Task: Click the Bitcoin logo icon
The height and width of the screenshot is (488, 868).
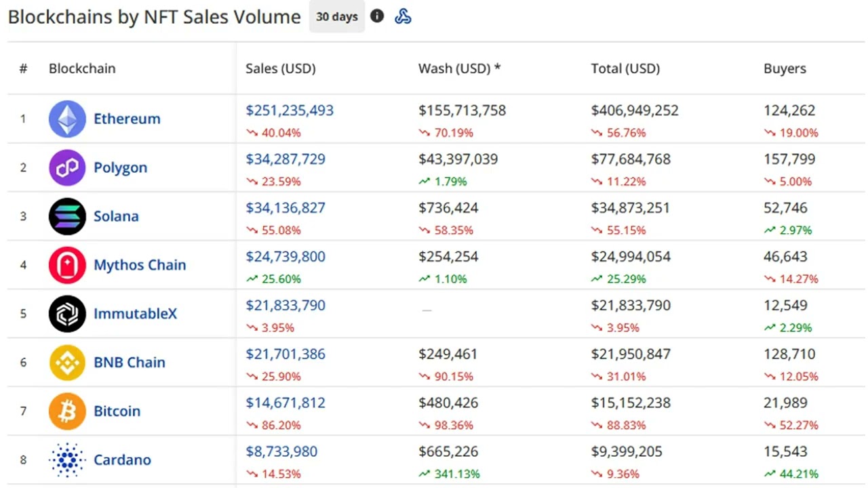Action: [x=67, y=411]
